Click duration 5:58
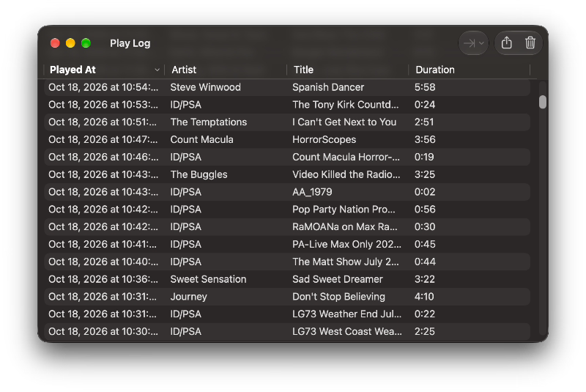 (425, 87)
